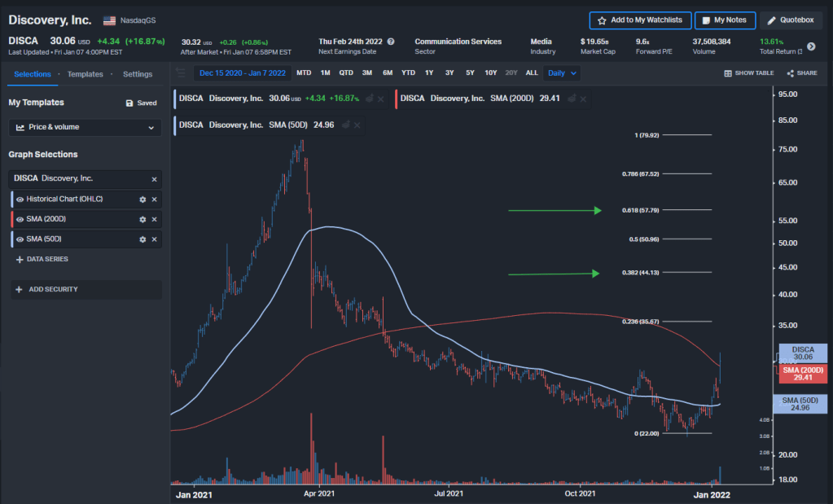
Task: Remove SMA (50D) series from graph selections
Action: pos(154,239)
